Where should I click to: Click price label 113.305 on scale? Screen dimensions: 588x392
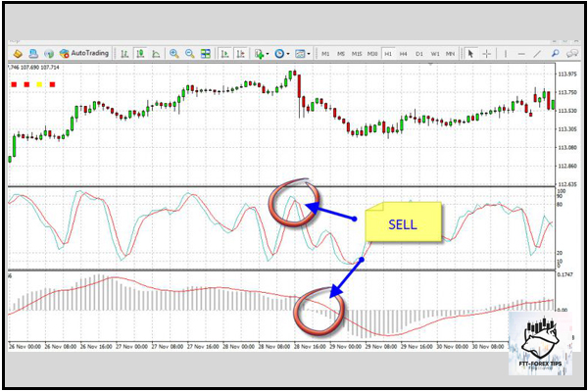click(x=567, y=129)
